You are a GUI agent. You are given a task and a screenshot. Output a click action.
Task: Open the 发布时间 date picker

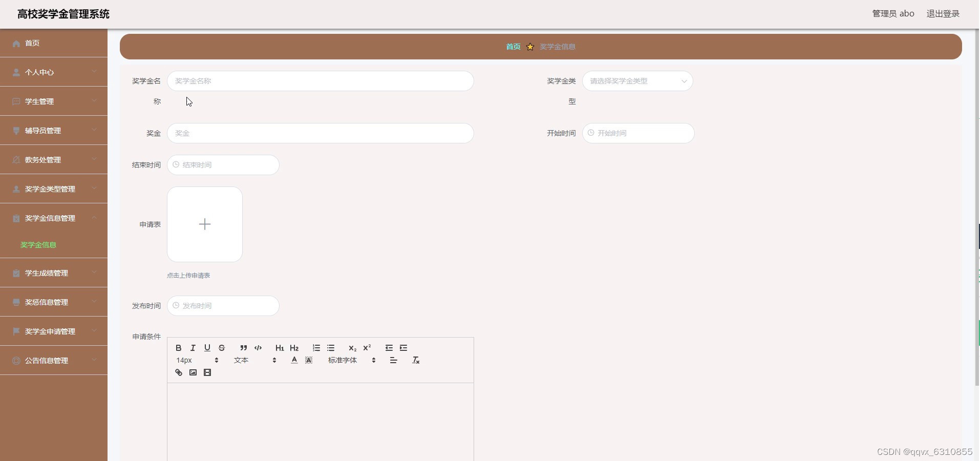223,306
